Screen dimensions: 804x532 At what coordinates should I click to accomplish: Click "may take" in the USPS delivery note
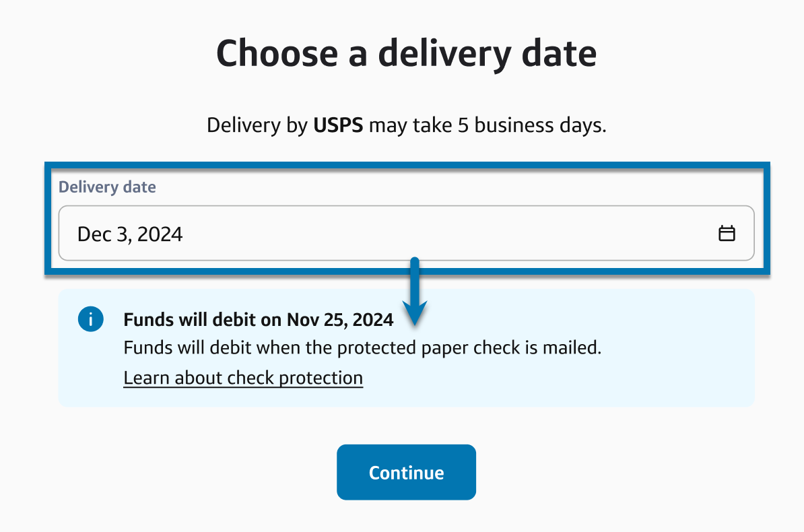(x=410, y=126)
